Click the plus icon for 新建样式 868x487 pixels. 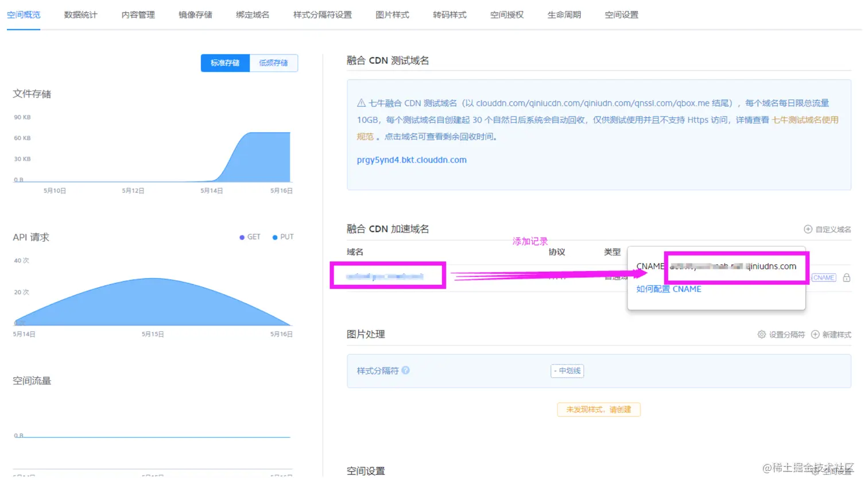pyautogui.click(x=815, y=334)
